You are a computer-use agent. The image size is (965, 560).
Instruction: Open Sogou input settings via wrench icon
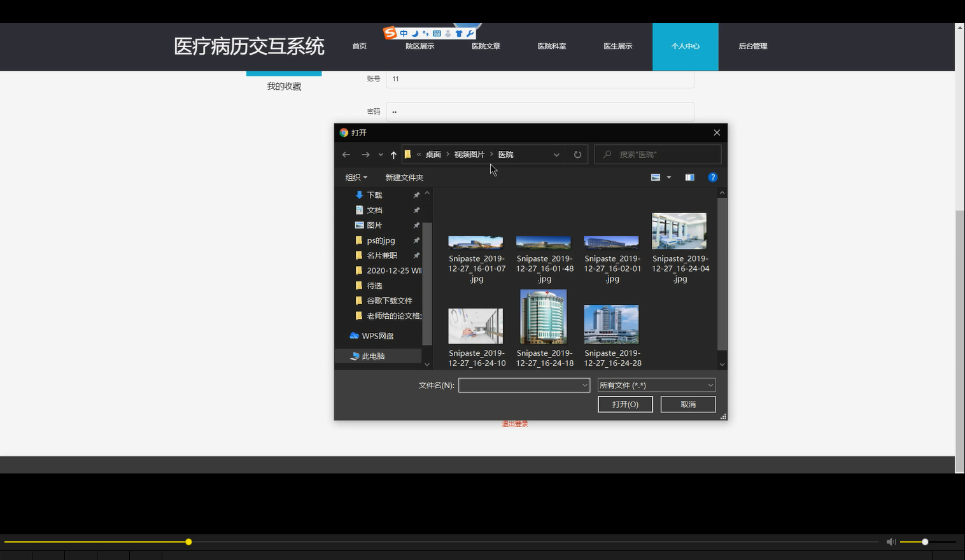point(470,32)
